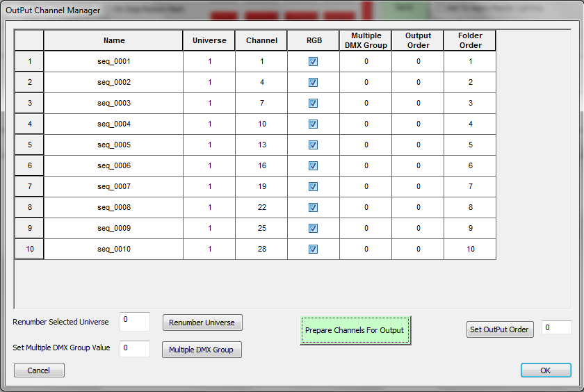
Task: Select Universe cell in seq_0006 row
Action: tap(209, 165)
